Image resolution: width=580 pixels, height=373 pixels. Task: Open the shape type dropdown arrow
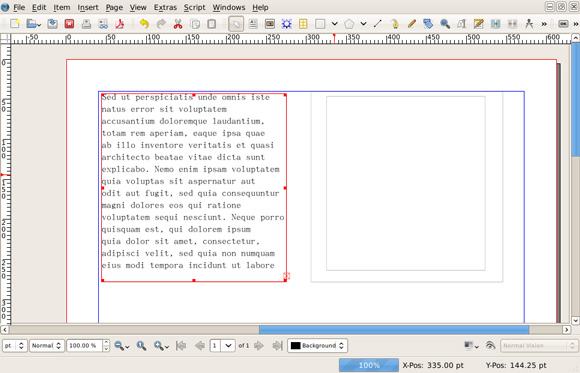(334, 24)
